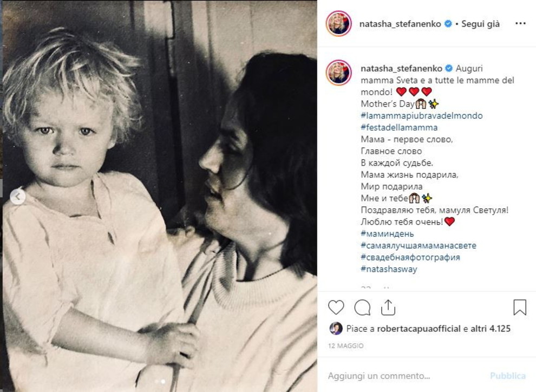The width and height of the screenshot is (536, 392).
Task: Toggle Segui già following status
Action: pyautogui.click(x=480, y=24)
